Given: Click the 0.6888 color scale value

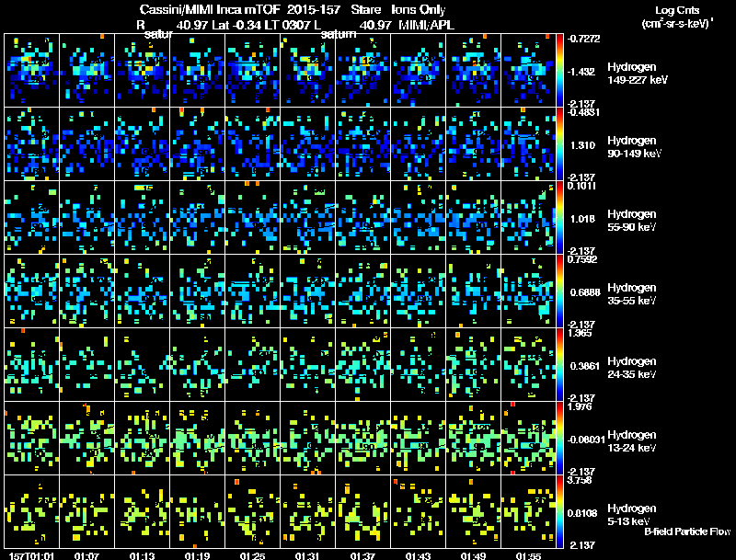Looking at the screenshot, I should (x=585, y=292).
